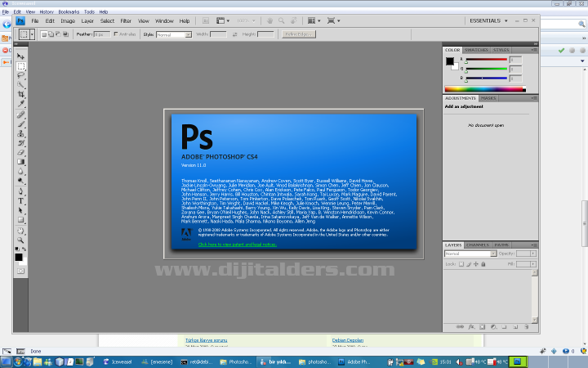Swap foreground and background colors icon
The height and width of the screenshot is (368, 588).
click(x=24, y=249)
